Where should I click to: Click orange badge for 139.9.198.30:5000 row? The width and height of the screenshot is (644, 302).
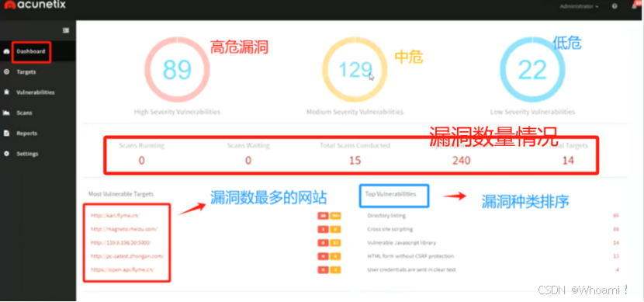(x=335, y=243)
